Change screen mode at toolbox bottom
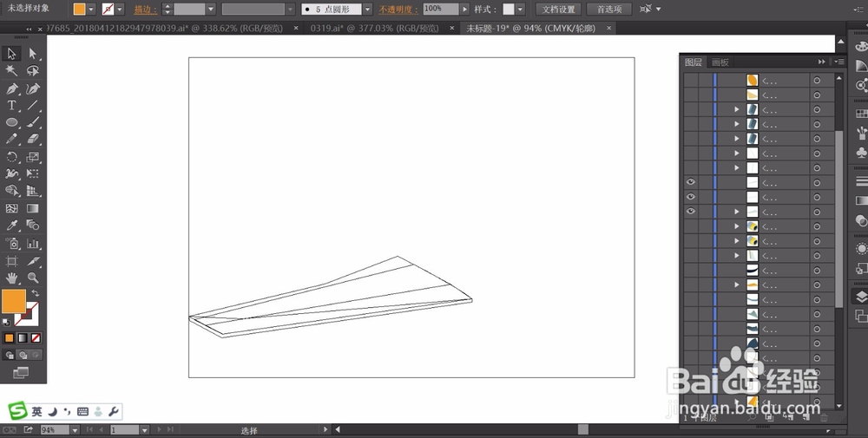This screenshot has width=868, height=438. (21, 373)
